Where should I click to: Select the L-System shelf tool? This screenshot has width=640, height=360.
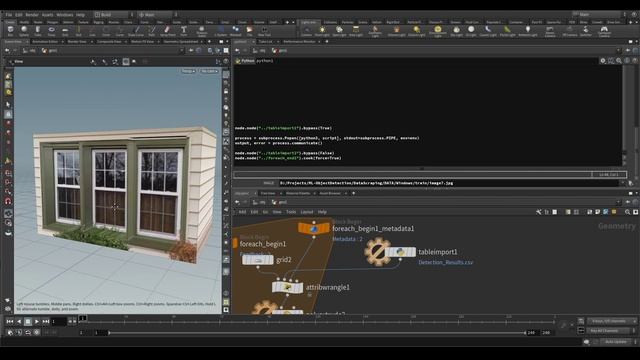[221, 31]
